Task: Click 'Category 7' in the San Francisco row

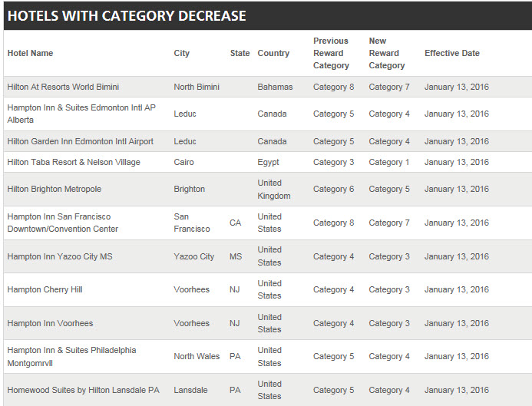Action: tap(389, 223)
